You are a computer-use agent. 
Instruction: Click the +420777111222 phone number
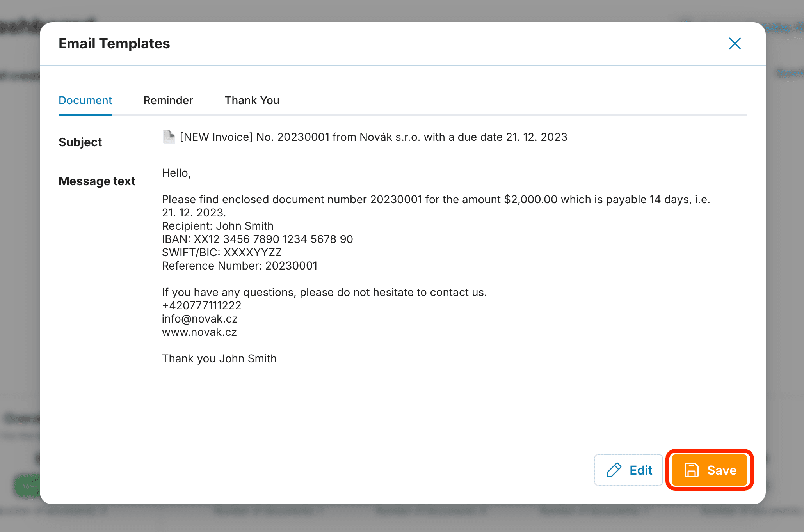(x=201, y=305)
